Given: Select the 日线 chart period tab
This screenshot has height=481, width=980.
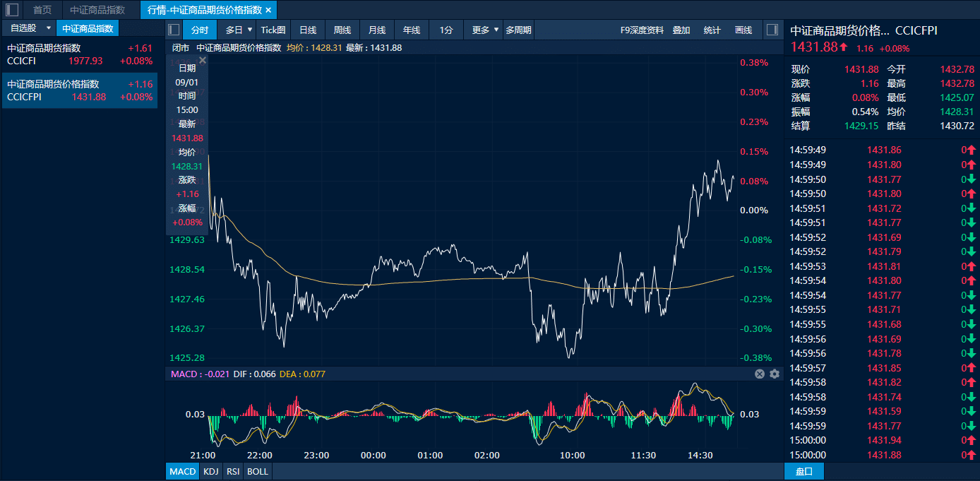Looking at the screenshot, I should pos(308,30).
